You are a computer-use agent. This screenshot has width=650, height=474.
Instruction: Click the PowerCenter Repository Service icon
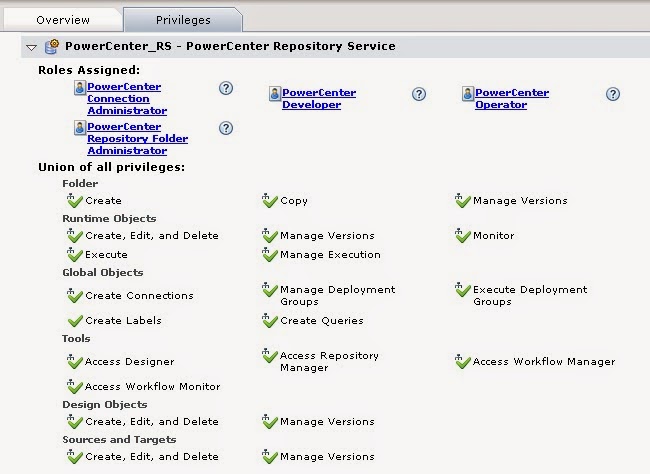click(x=51, y=46)
